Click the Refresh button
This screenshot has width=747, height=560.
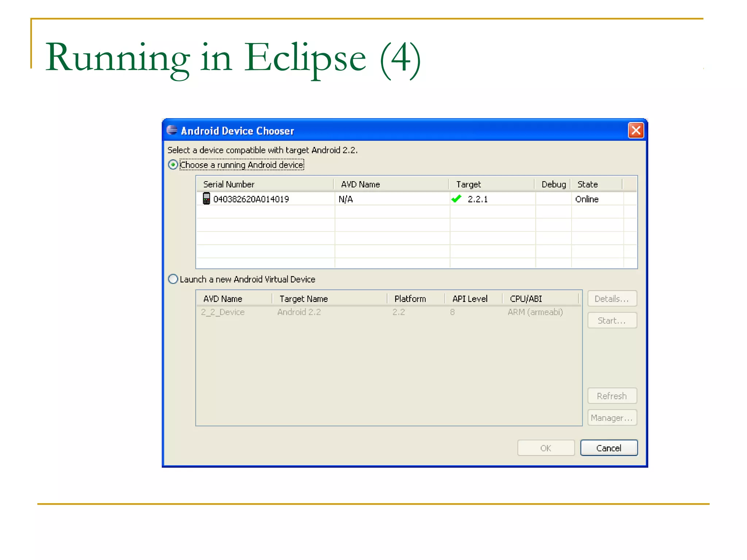(x=612, y=396)
